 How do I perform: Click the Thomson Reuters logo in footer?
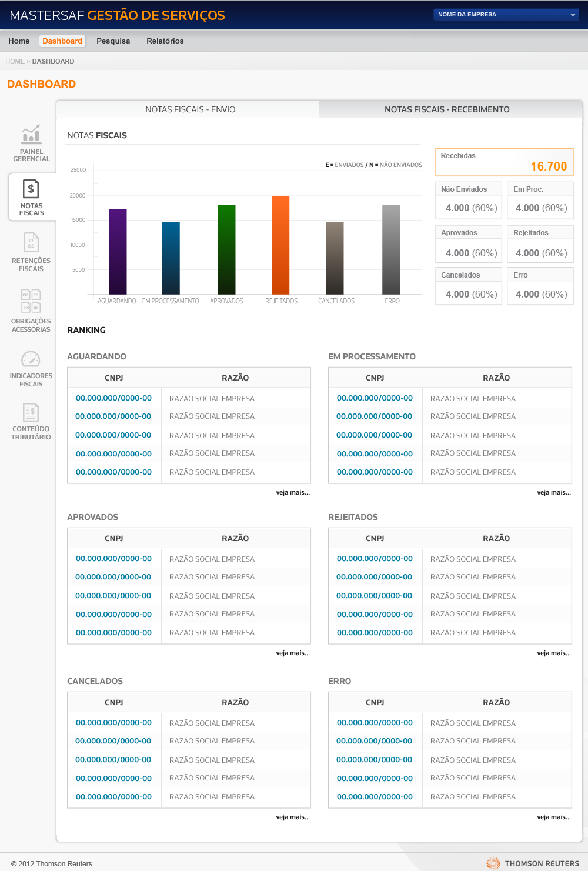(533, 863)
